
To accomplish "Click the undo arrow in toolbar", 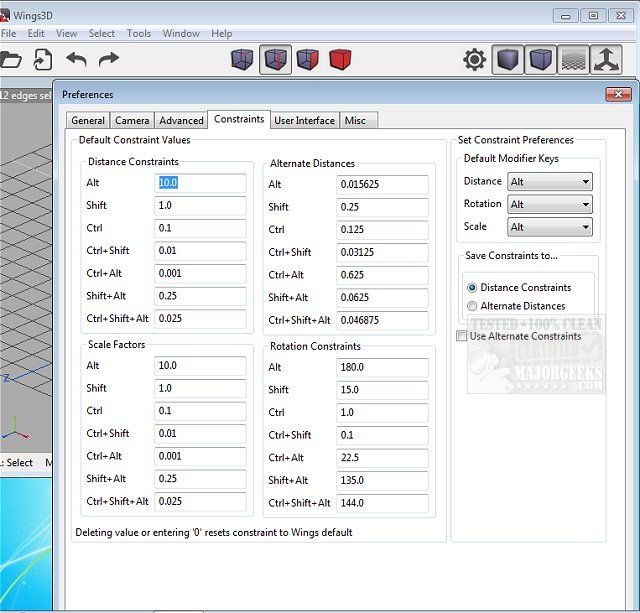I will [x=77, y=60].
